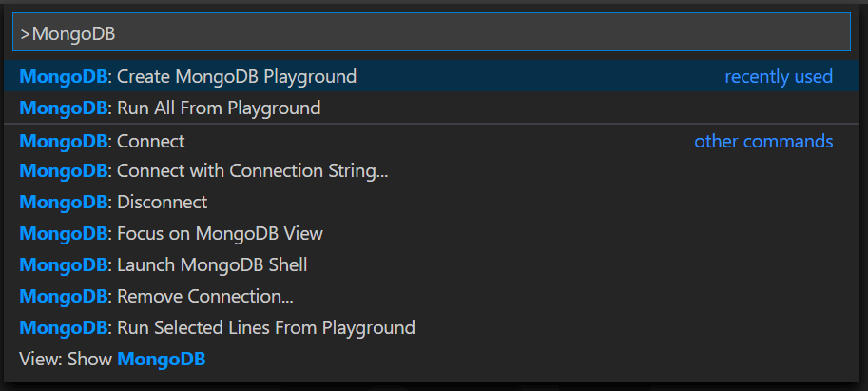Pick Run Selected Lines From Playground
The height and width of the screenshot is (391, 868).
tap(265, 327)
